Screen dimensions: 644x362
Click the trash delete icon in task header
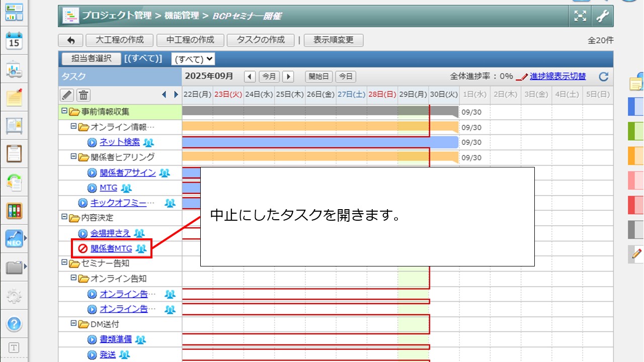tap(84, 95)
